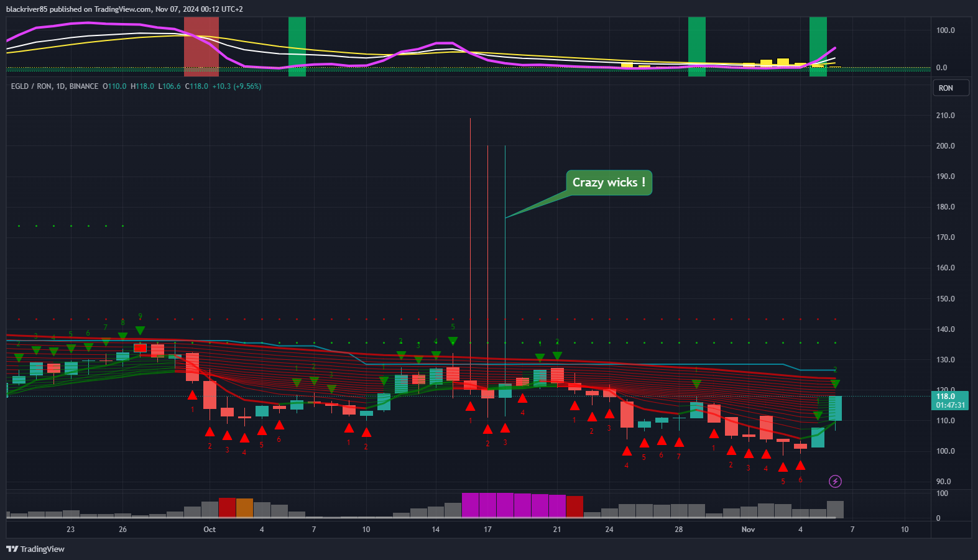
Task: Click the last gray volume bar
Action: point(835,509)
